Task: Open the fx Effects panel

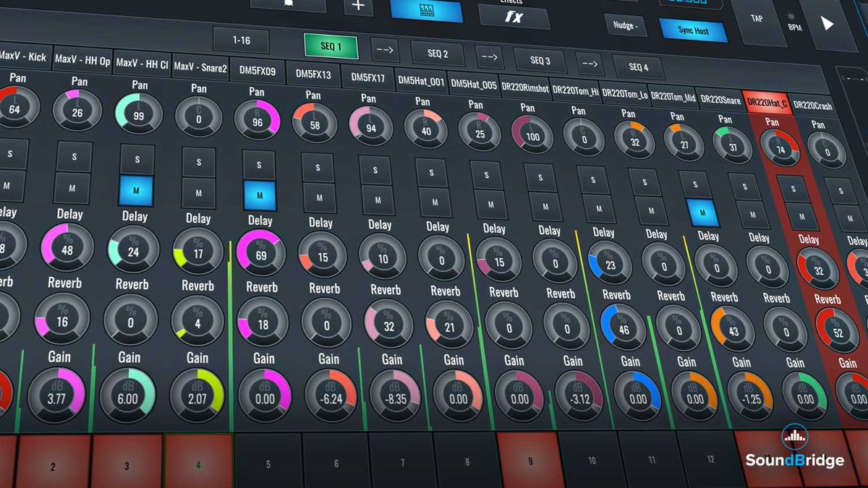Action: pos(514,16)
